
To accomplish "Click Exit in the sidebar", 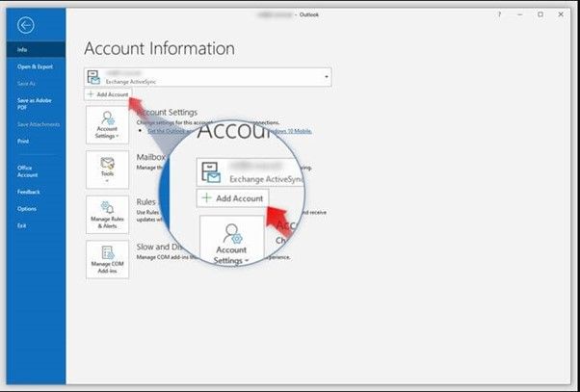I will (x=22, y=224).
